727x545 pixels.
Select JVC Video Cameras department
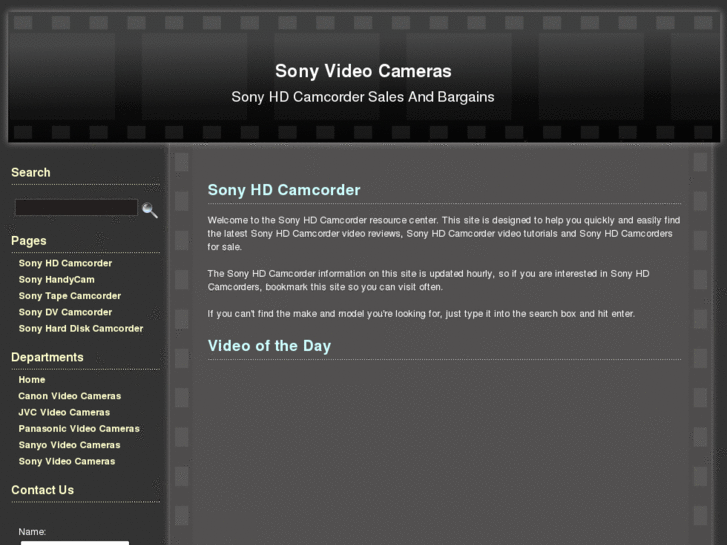click(x=64, y=412)
